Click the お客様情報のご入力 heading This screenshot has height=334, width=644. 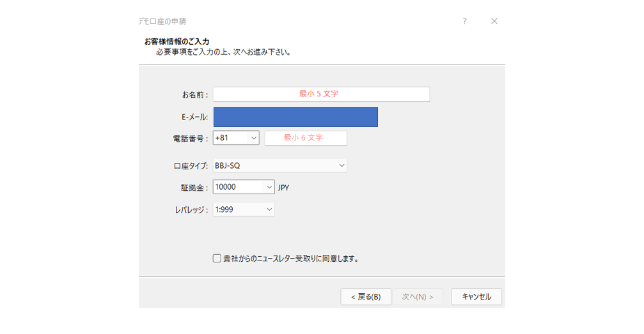pos(177,42)
